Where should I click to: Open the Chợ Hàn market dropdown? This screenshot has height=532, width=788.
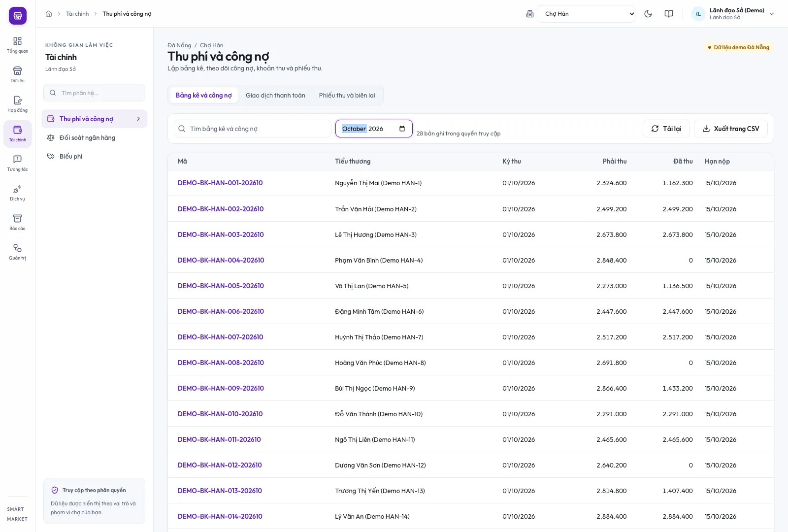[x=586, y=14]
